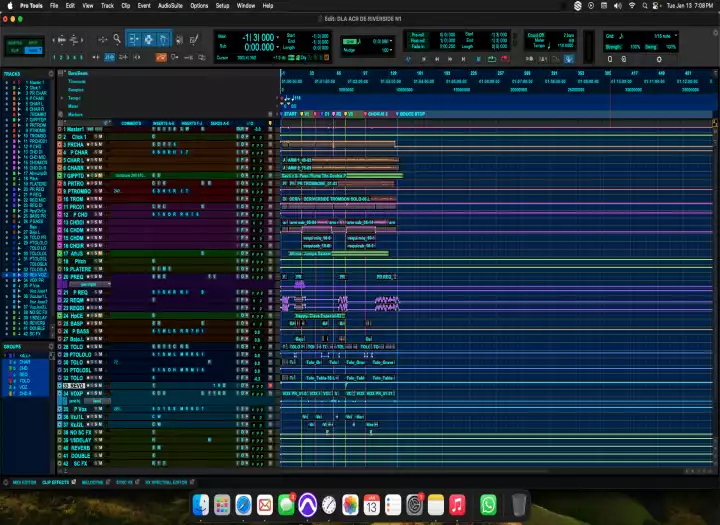Open track view selector under PREQ track
The height and width of the screenshot is (525, 720).
90,284
